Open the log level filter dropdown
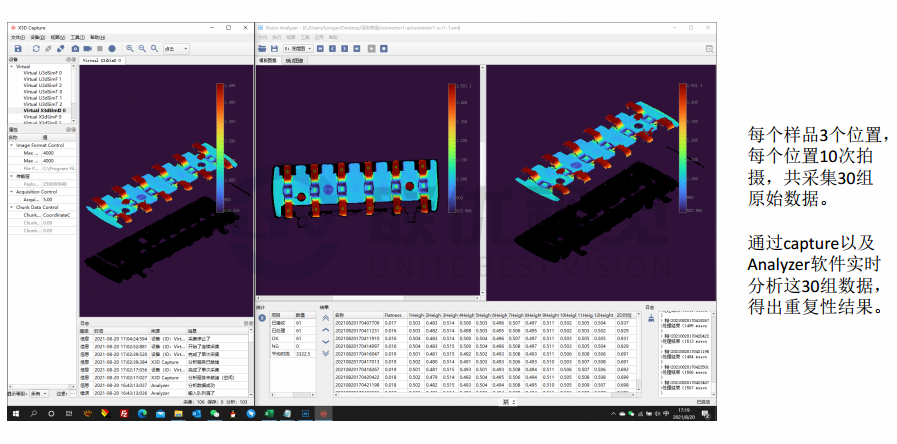The image size is (897, 444). [x=37, y=395]
